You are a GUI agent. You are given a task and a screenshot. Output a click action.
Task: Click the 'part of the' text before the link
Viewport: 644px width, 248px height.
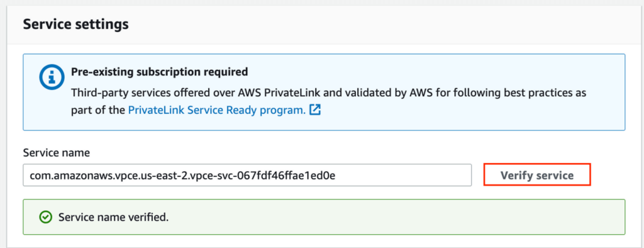pyautogui.click(x=97, y=111)
